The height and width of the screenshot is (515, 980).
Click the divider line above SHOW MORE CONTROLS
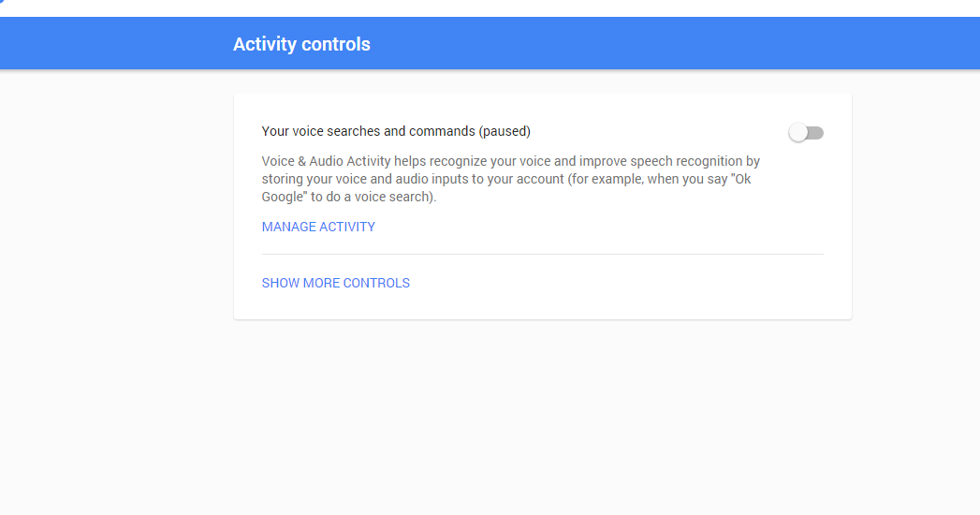(542, 254)
